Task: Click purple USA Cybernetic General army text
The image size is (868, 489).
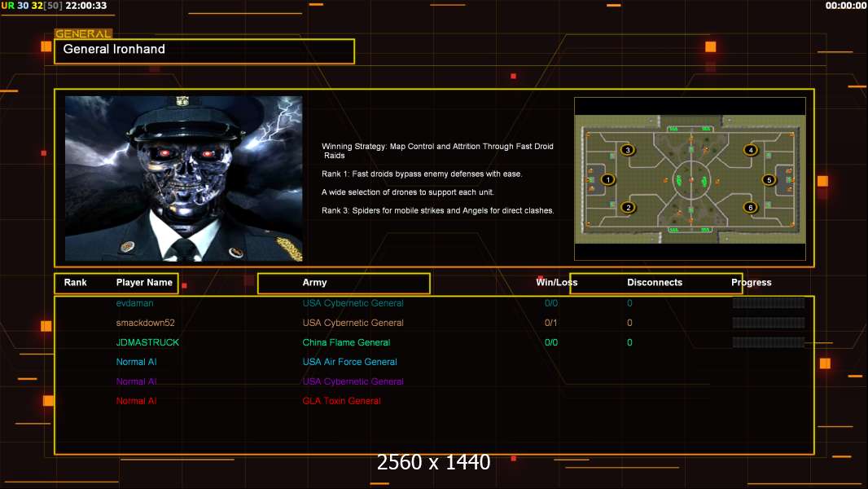Action: tap(353, 381)
